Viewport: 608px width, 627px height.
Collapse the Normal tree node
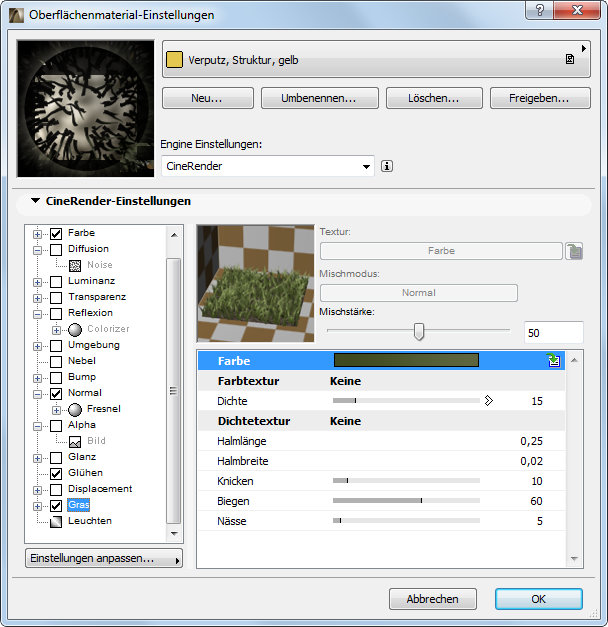pyautogui.click(x=37, y=394)
